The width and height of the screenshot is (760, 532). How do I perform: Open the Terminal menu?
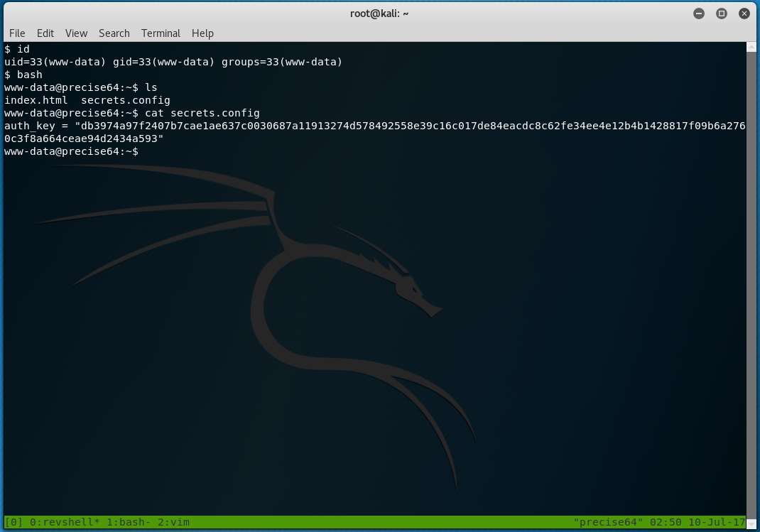pyautogui.click(x=161, y=33)
